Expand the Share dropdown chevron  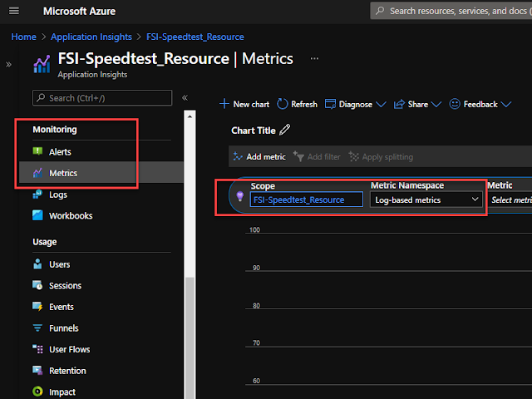point(436,104)
